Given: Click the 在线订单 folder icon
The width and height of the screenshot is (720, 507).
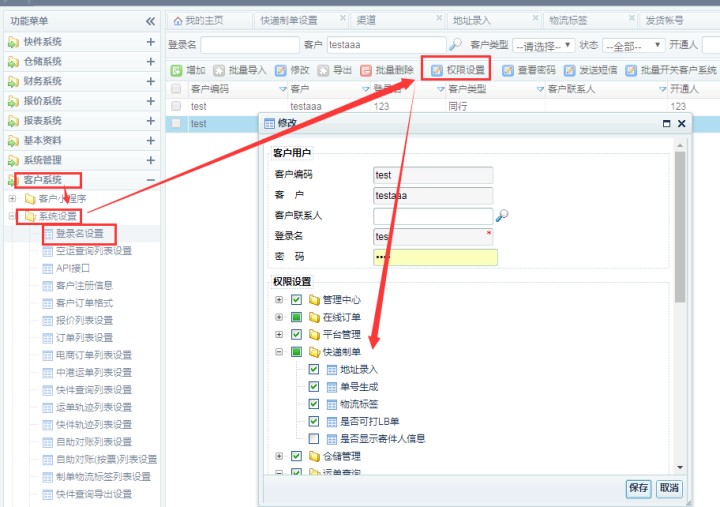Looking at the screenshot, I should pyautogui.click(x=315, y=317).
